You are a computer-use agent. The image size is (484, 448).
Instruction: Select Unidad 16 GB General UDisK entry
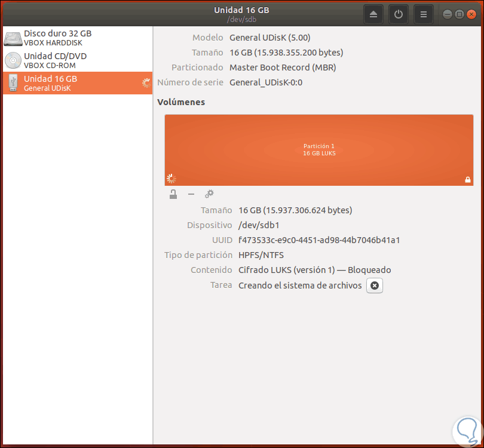[x=78, y=83]
